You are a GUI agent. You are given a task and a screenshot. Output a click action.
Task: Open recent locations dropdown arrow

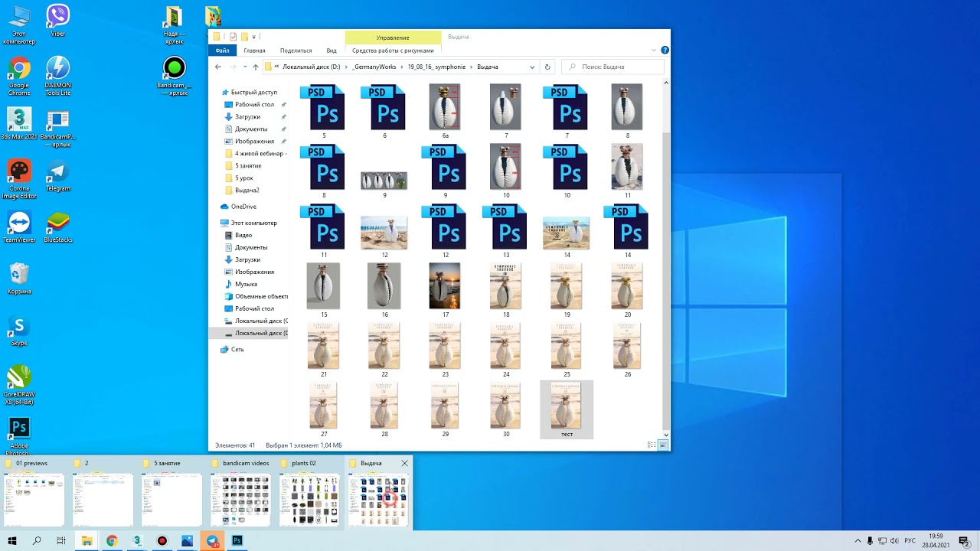245,67
